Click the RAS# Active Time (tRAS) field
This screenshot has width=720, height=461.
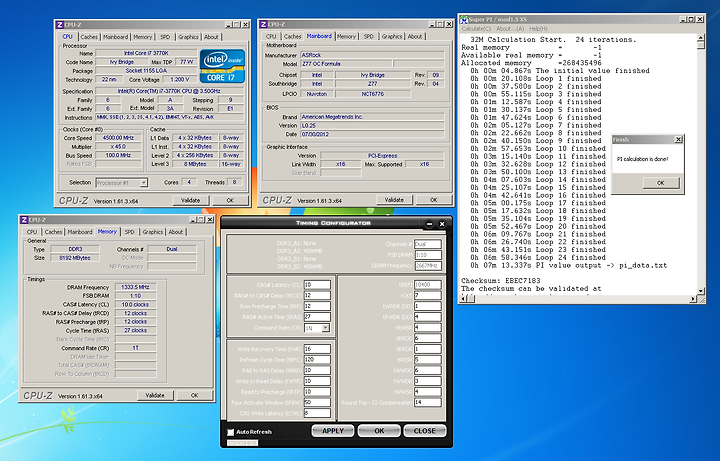[x=317, y=317]
